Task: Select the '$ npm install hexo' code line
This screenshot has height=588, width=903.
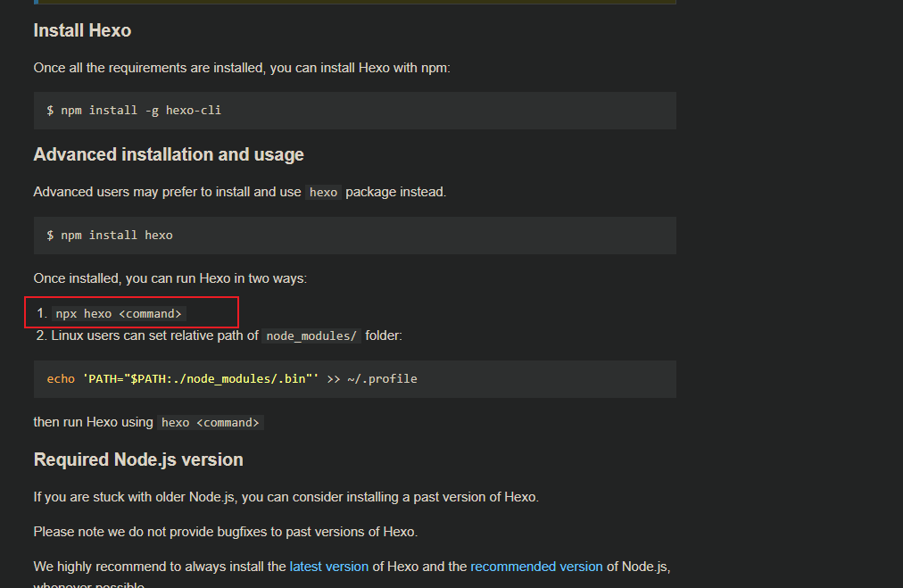Action: tap(110, 235)
